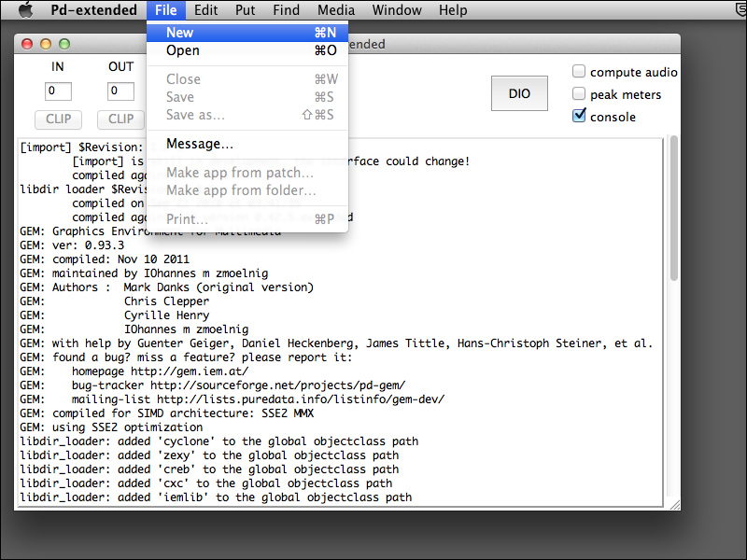
Task: Open the Media menu
Action: 336,10
